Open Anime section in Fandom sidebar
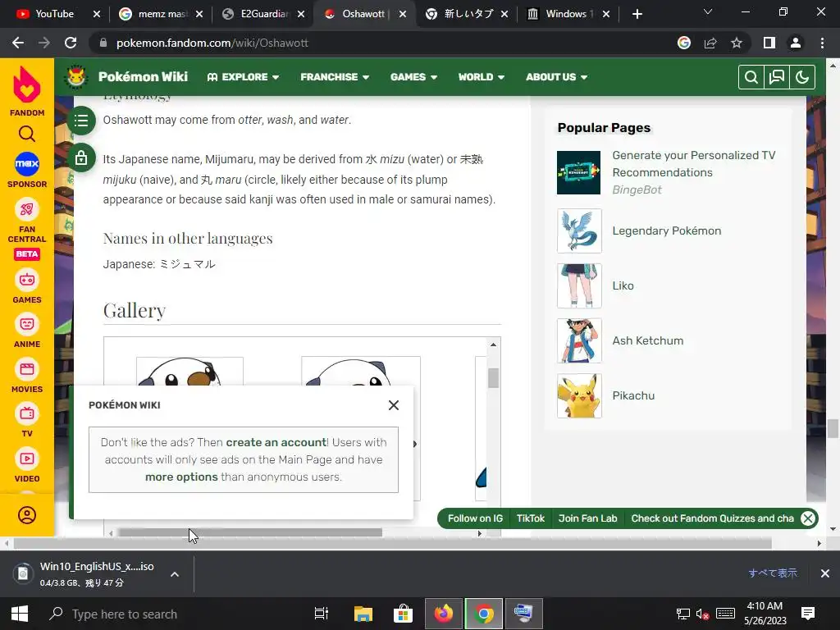Image resolution: width=840 pixels, height=630 pixels. tap(27, 331)
